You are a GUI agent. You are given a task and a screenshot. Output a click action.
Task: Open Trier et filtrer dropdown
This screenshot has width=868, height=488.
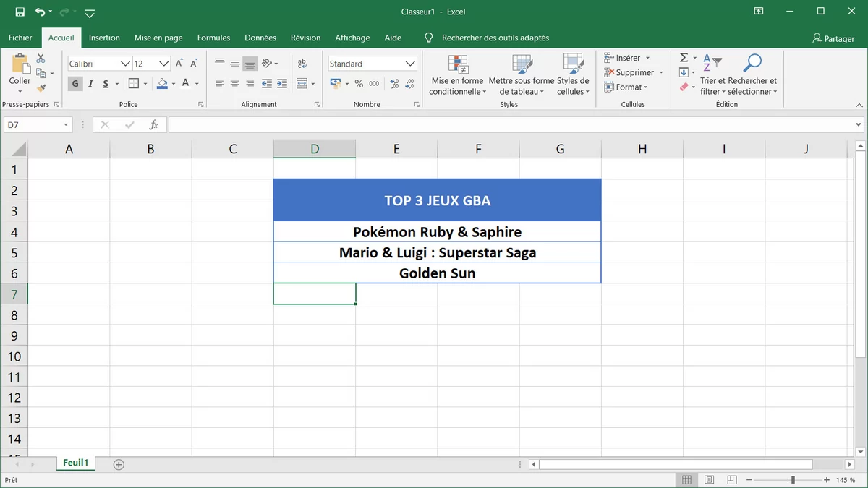[x=712, y=74]
